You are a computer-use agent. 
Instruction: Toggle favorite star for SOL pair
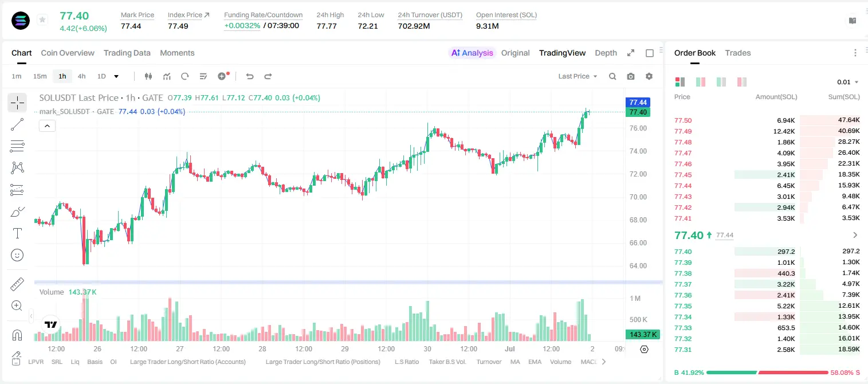[42, 20]
